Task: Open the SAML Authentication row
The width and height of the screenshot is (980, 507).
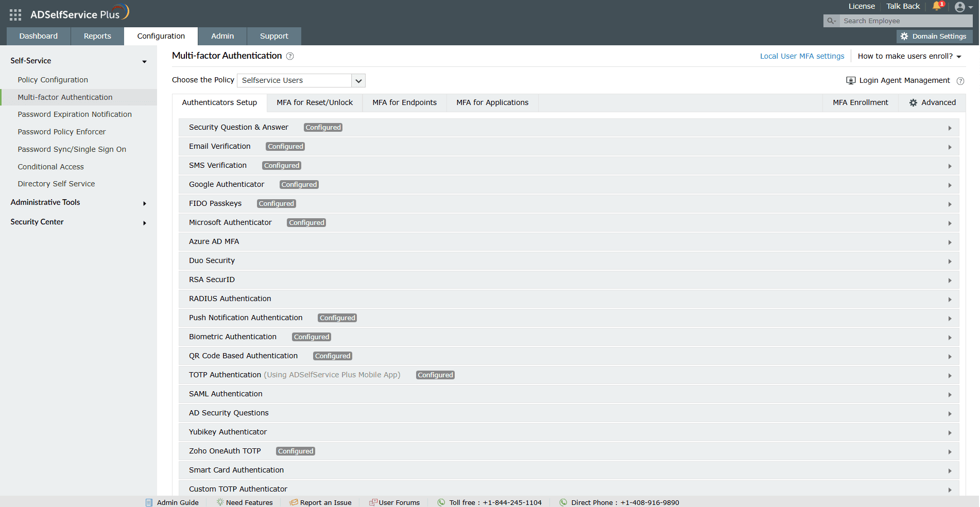Action: (x=569, y=394)
